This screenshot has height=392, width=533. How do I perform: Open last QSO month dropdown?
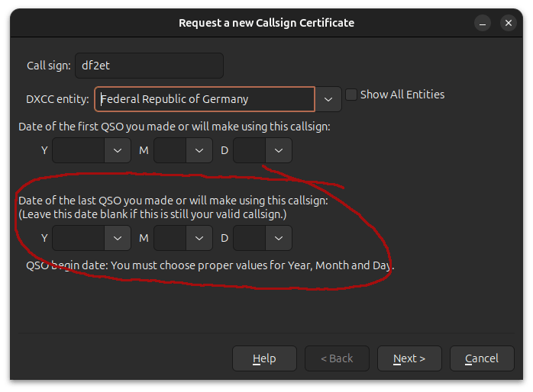pyautogui.click(x=199, y=238)
